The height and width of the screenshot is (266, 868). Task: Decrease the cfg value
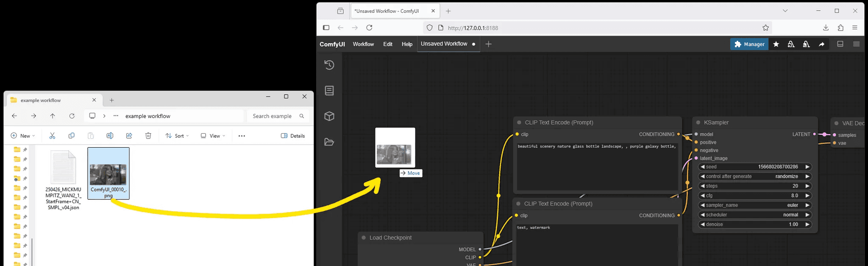point(702,196)
